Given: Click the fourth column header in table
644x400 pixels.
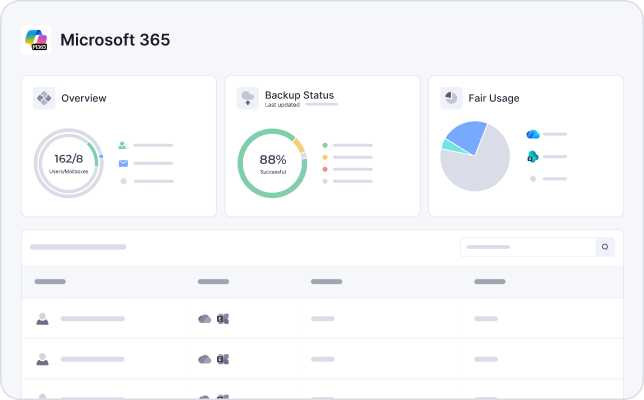Looking at the screenshot, I should point(490,282).
